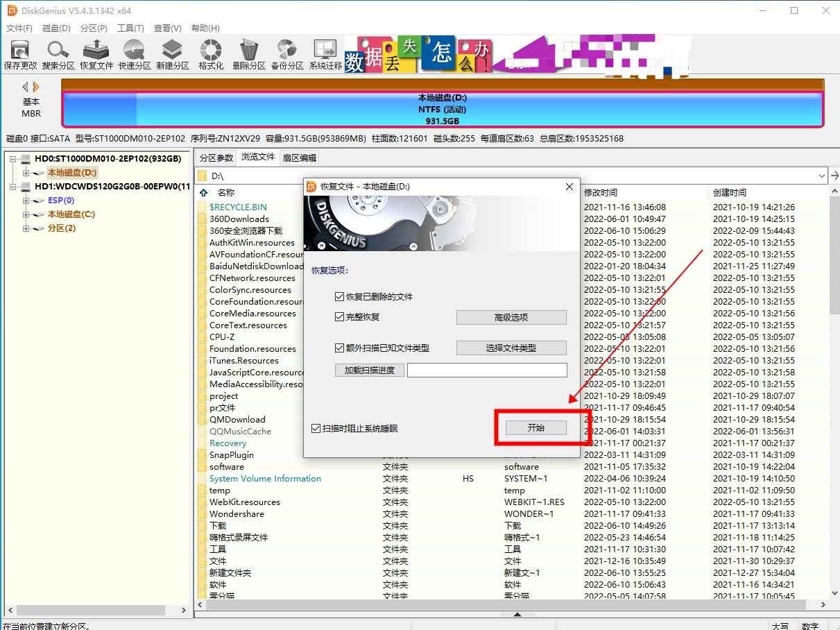Expand the ESP(0) partition tree node
This screenshot has width=840, height=630.
26,201
